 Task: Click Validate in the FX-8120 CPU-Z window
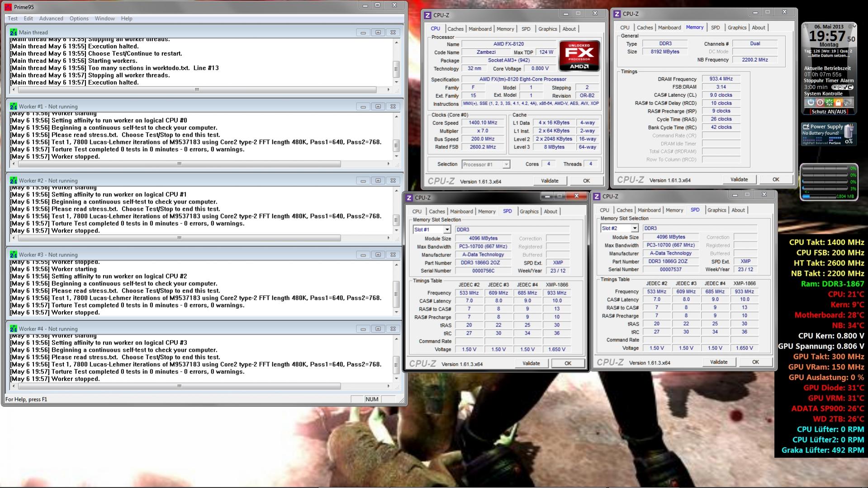click(x=550, y=180)
